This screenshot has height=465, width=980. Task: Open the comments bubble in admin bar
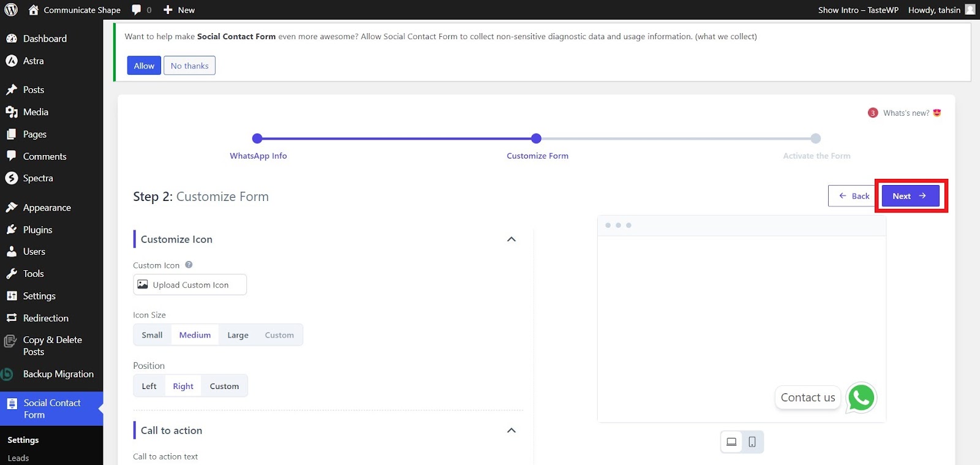[136, 10]
